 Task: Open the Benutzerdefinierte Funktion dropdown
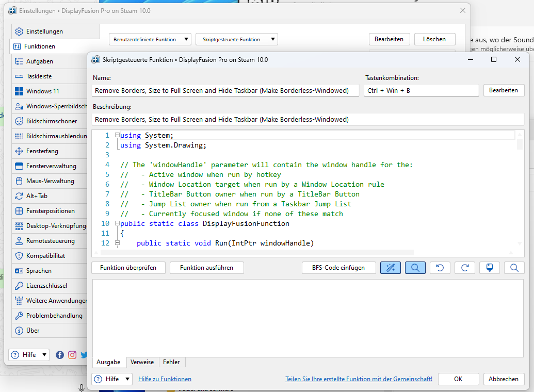(150, 40)
